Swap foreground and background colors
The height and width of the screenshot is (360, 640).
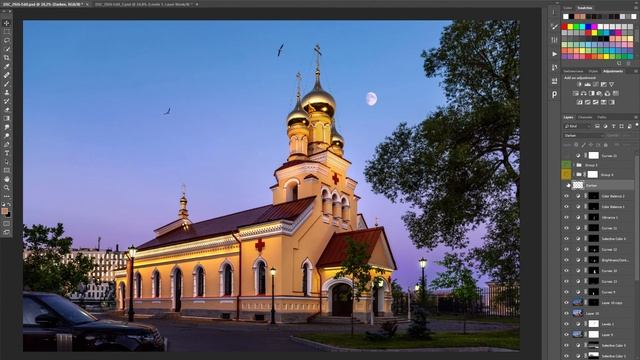pyautogui.click(x=9, y=204)
